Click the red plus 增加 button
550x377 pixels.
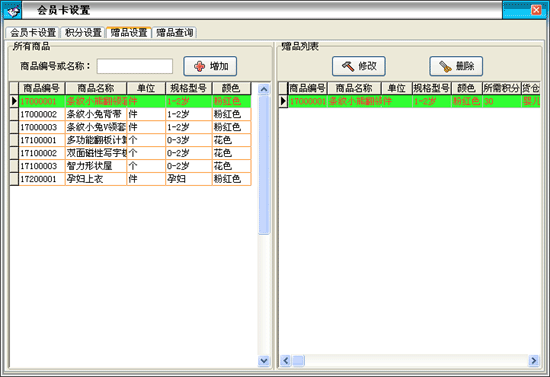coord(210,66)
